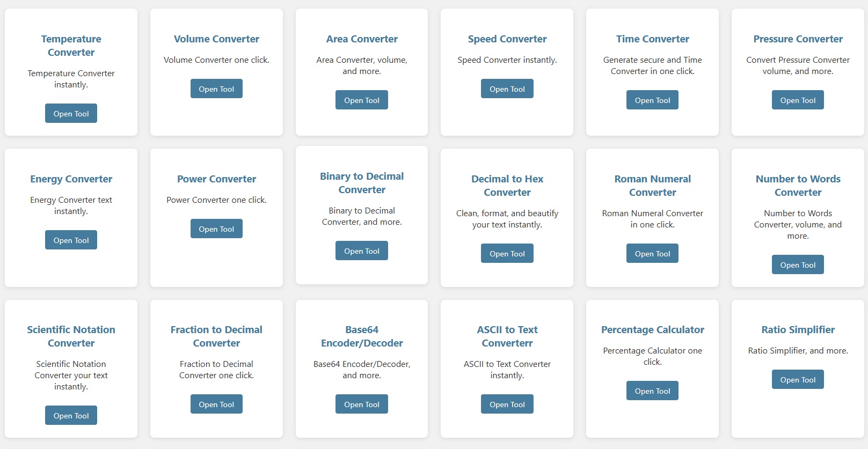Open the Scientific Notation Converter tool

click(x=71, y=416)
